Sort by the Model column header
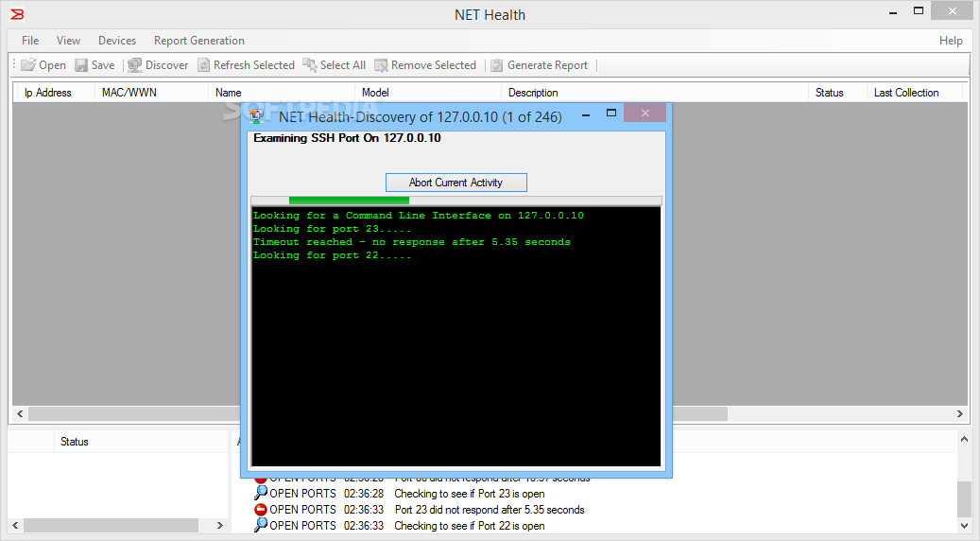 point(375,93)
